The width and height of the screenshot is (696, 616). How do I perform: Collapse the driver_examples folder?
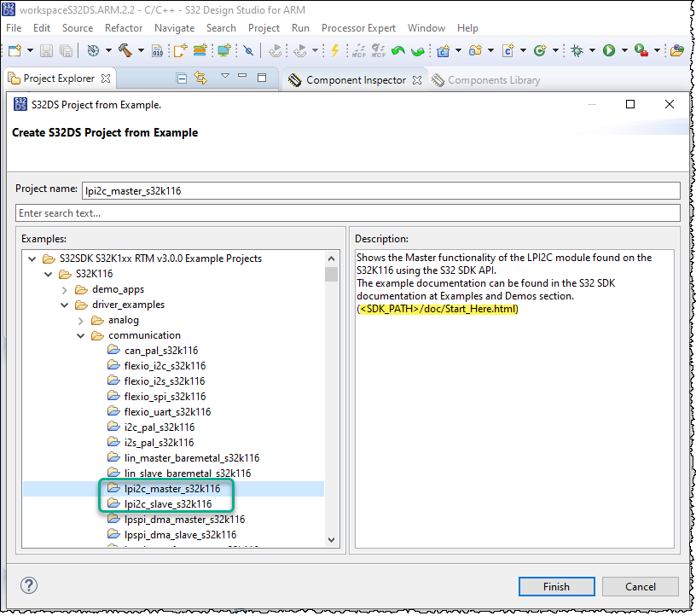[x=65, y=305]
